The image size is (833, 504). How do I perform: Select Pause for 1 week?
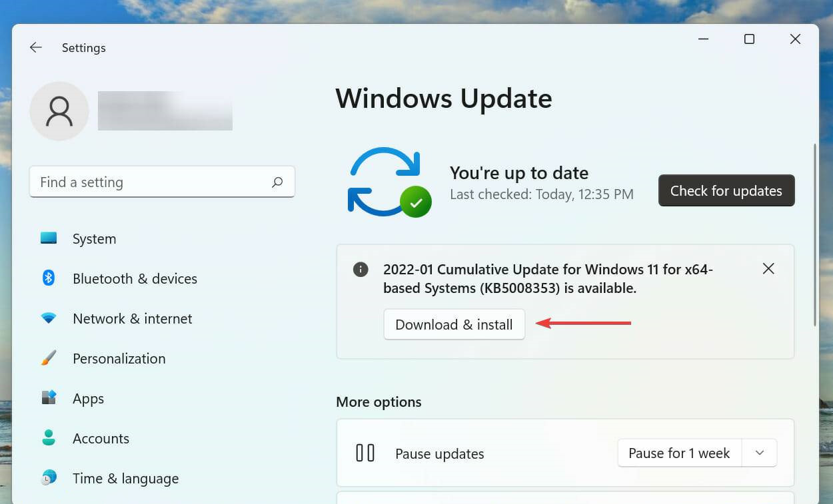pos(679,453)
